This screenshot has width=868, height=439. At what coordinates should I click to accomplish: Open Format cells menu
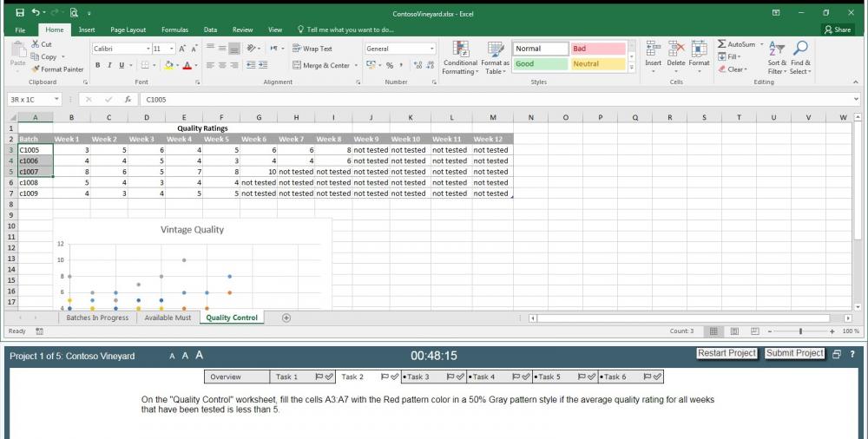click(699, 57)
